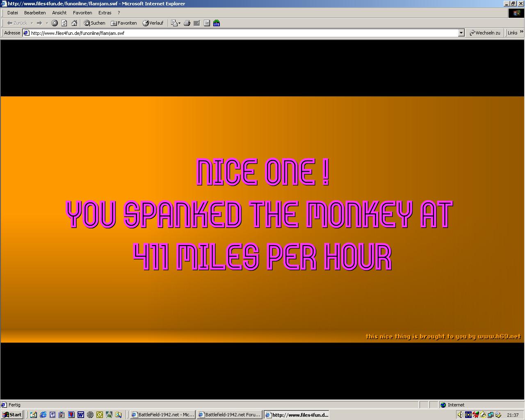Screen dimensions: 525x420
Task: Click the Stop loading toolbar icon
Action: pyautogui.click(x=54, y=23)
